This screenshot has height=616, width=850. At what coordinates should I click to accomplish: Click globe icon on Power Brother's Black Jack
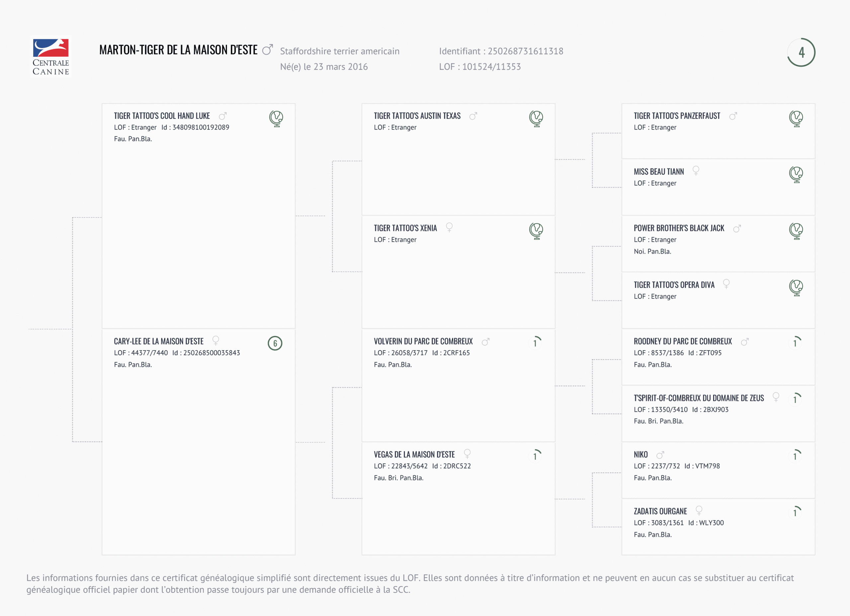(796, 231)
